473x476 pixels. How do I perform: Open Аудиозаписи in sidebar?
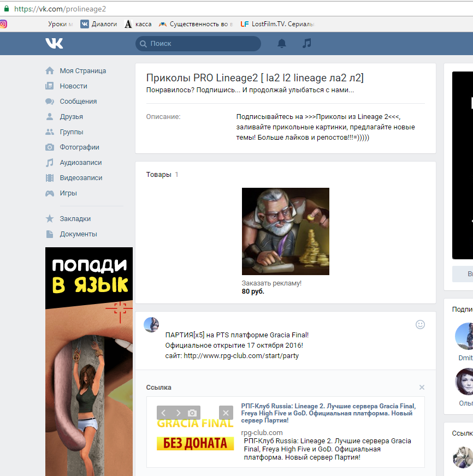[81, 163]
